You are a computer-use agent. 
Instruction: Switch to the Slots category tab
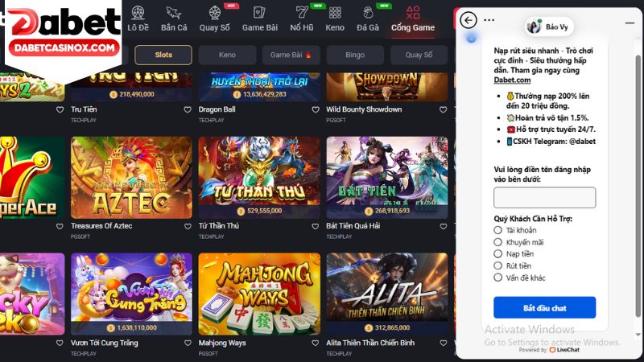[x=163, y=55]
